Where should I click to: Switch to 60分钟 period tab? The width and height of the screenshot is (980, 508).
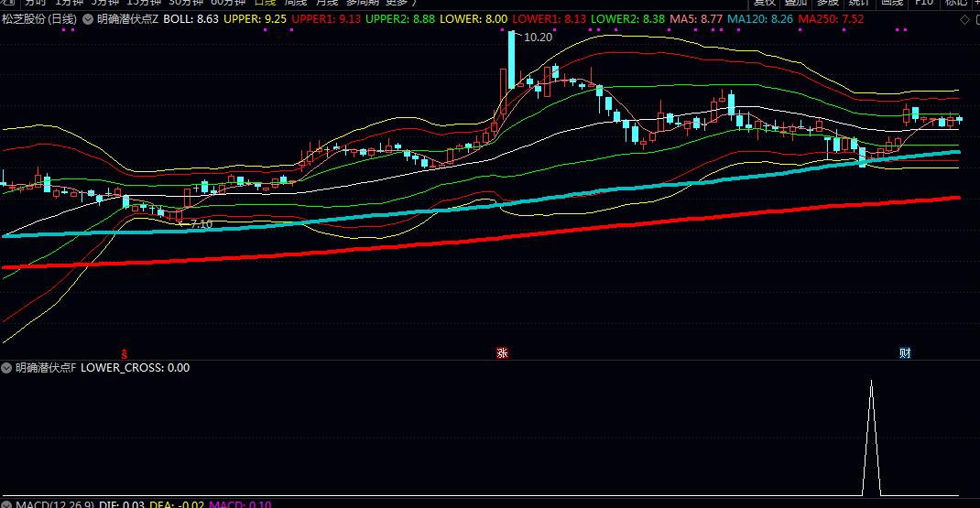coord(228,3)
